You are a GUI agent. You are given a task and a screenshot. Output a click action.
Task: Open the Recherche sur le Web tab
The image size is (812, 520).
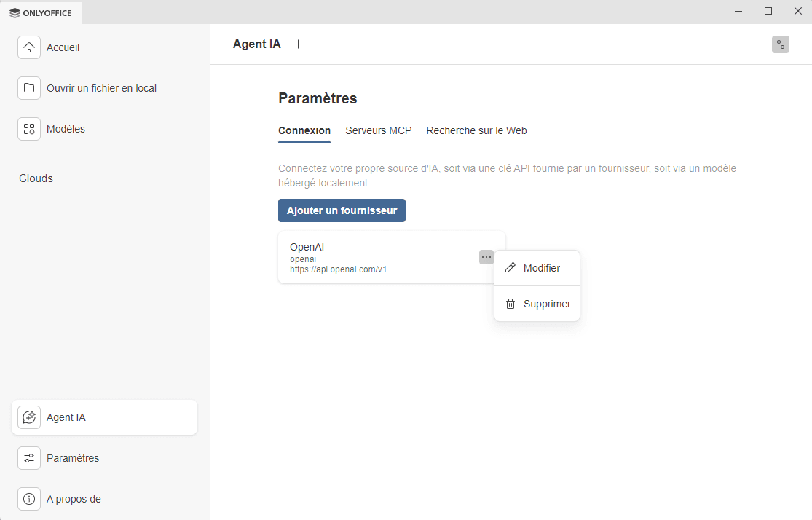coord(476,130)
